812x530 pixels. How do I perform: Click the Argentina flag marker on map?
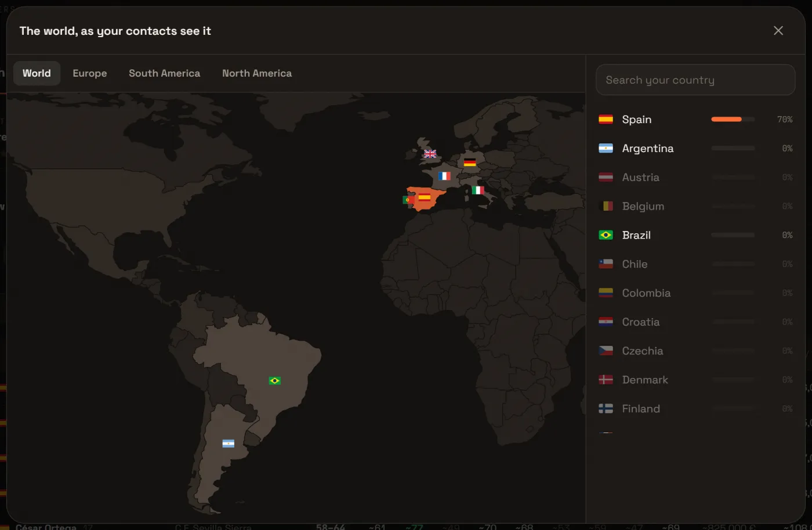[x=229, y=444]
